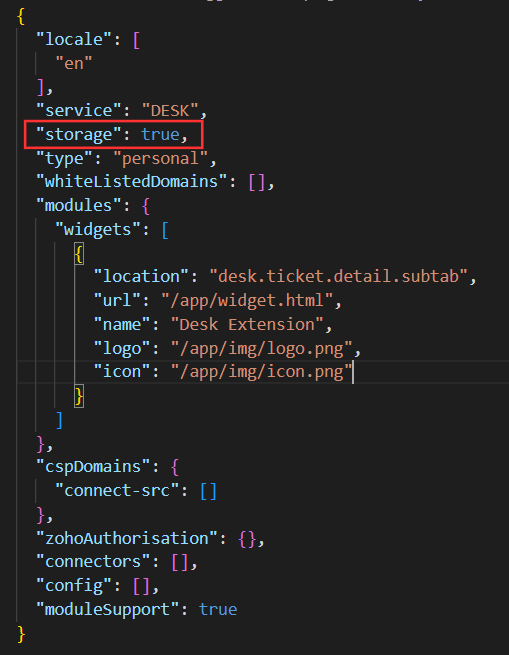Select the "/app/img/logo.png" value

click(262, 348)
